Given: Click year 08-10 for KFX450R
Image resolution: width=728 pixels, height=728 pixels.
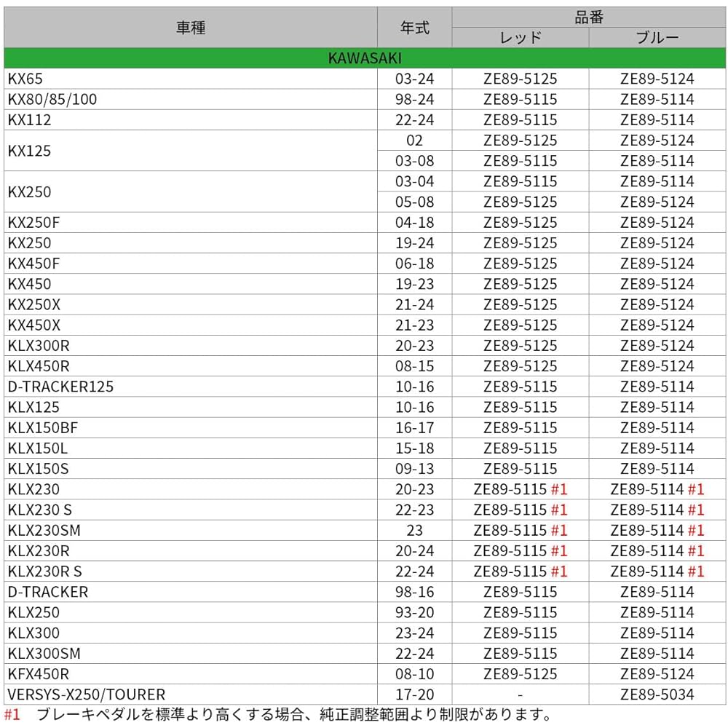Looking at the screenshot, I should (415, 674).
